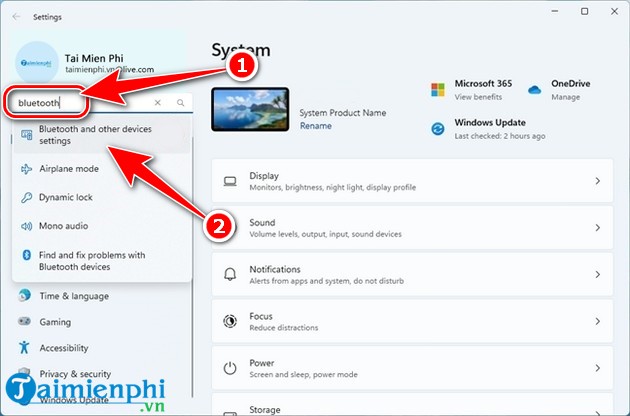Click the Settings window title
Image resolution: width=630 pixels, height=416 pixels.
pos(47,17)
